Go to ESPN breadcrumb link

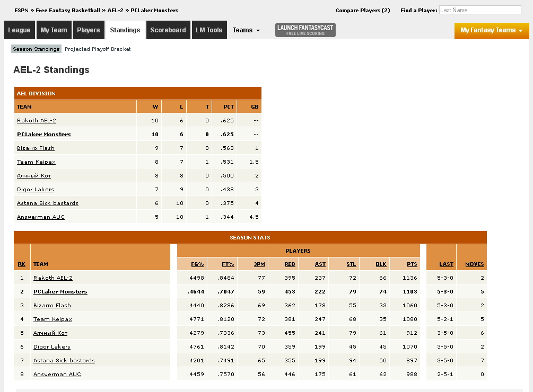(x=21, y=10)
